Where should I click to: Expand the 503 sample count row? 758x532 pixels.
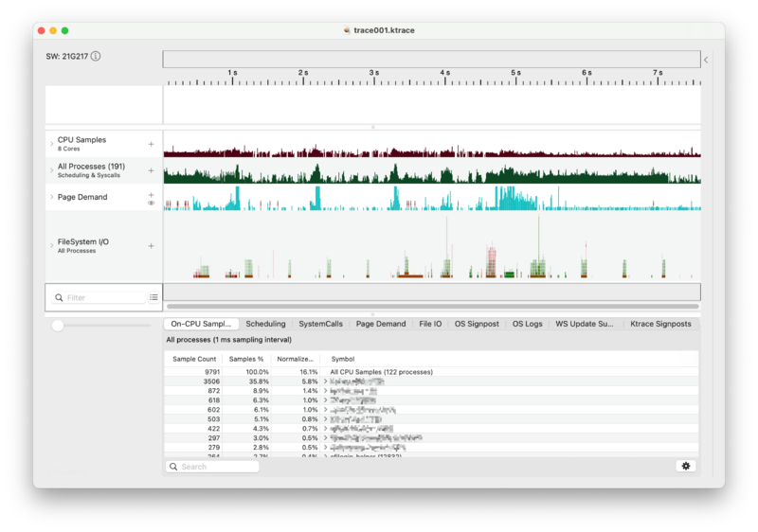click(325, 419)
